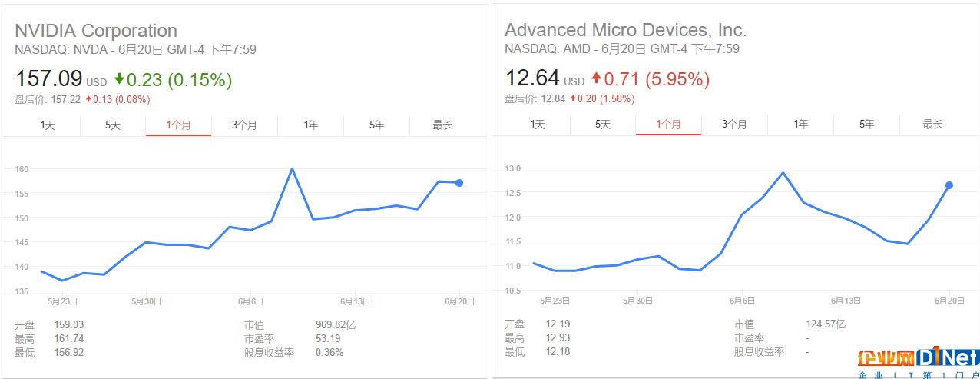Click the 5月30日 label on NVIDIA chart
Image resolution: width=980 pixels, height=379 pixels.
tap(146, 301)
